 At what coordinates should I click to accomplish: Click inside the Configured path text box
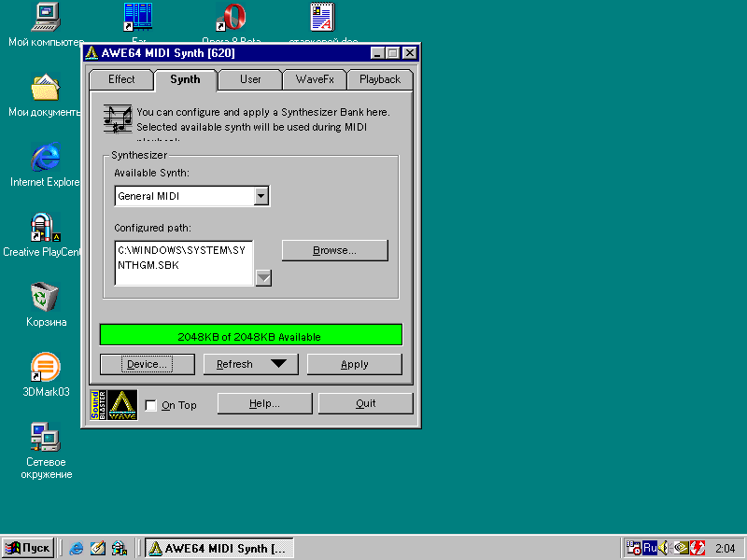[184, 263]
